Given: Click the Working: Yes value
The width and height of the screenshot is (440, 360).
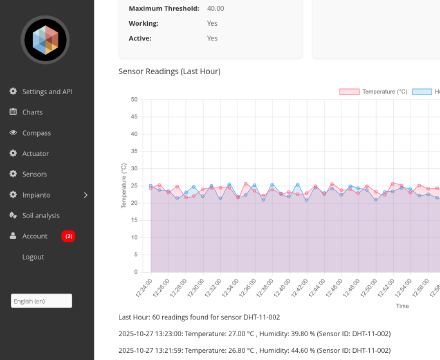Looking at the screenshot, I should [212, 24].
